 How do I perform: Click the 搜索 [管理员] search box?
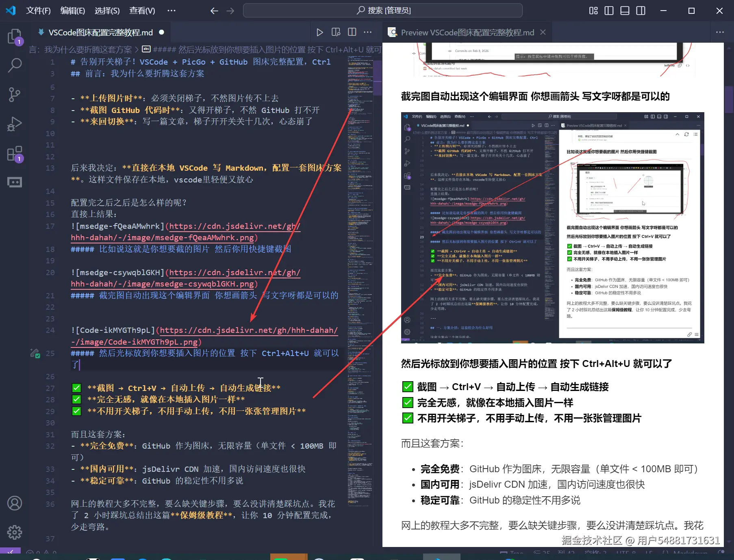[383, 10]
